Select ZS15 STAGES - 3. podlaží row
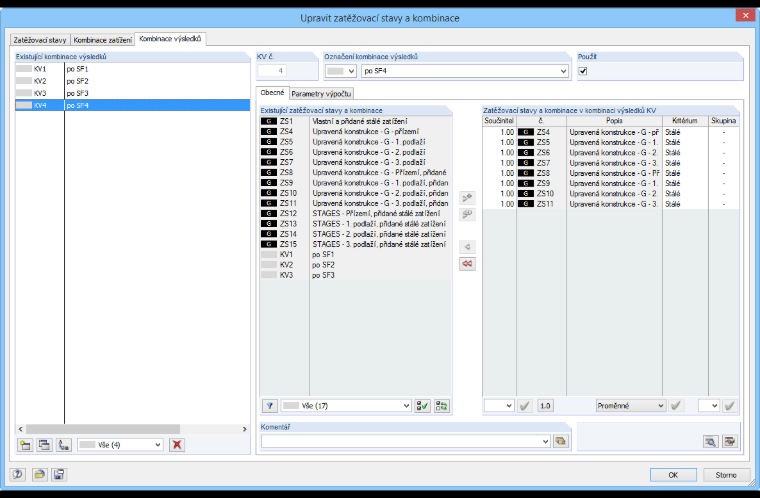Screen dimensions: 760x498 coord(356,244)
